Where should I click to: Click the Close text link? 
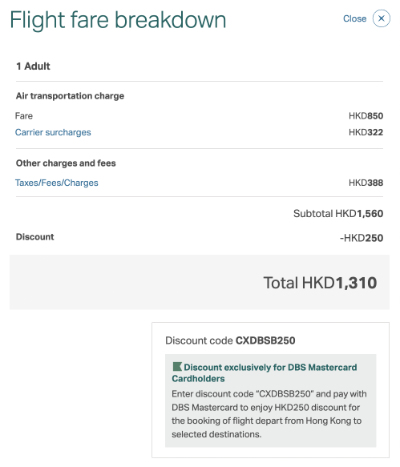coord(355,19)
